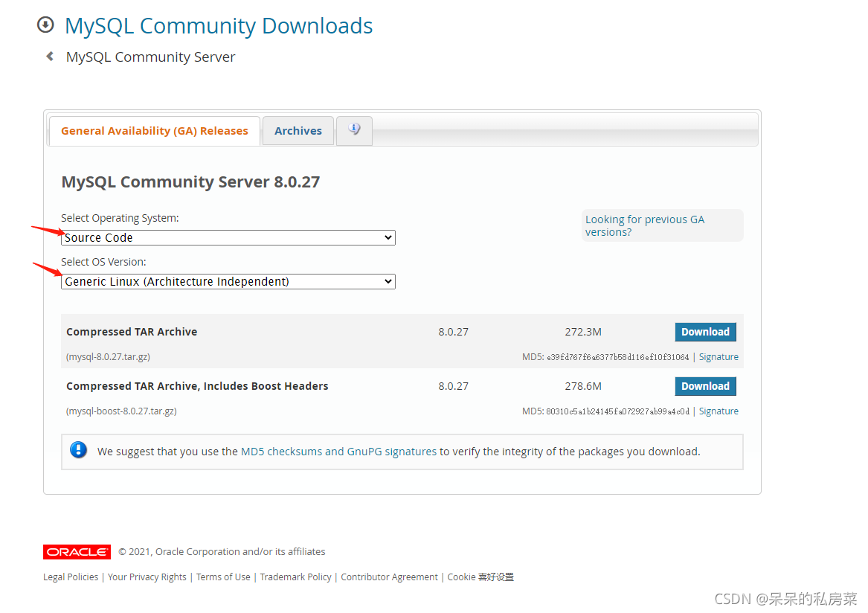Download the mysql-boost-8.0.27.tar.gz archive
Viewport: 868px width, 613px height.
(705, 386)
